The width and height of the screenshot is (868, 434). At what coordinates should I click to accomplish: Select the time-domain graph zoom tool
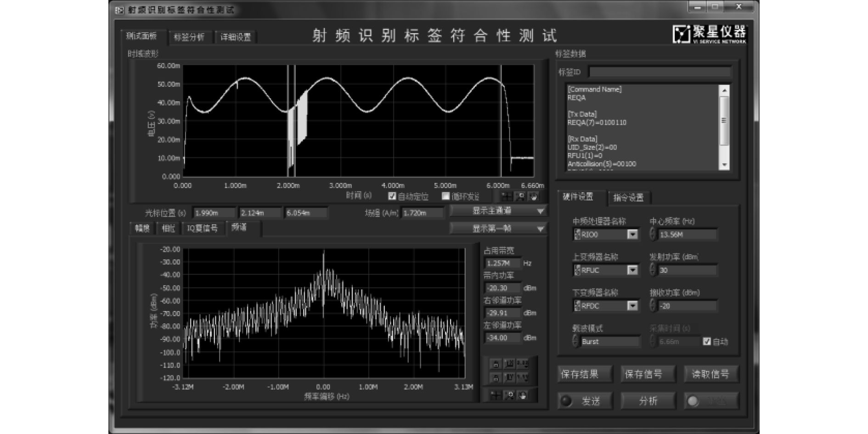click(x=520, y=197)
